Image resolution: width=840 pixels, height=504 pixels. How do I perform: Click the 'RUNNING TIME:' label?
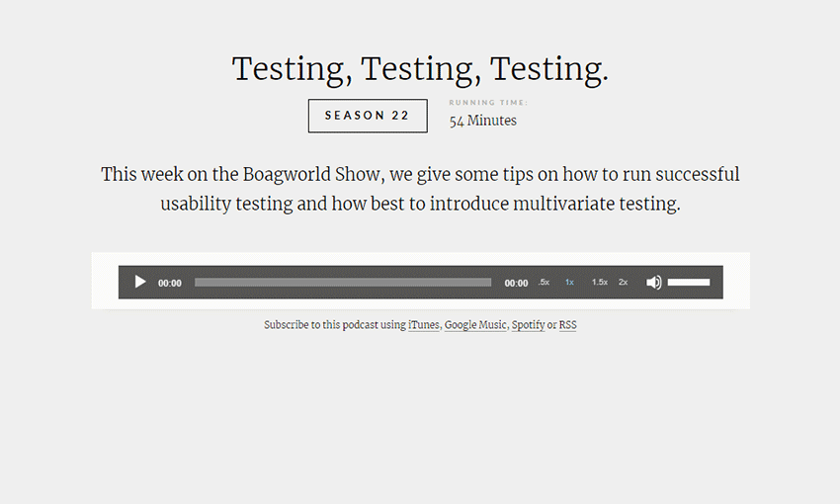(488, 103)
